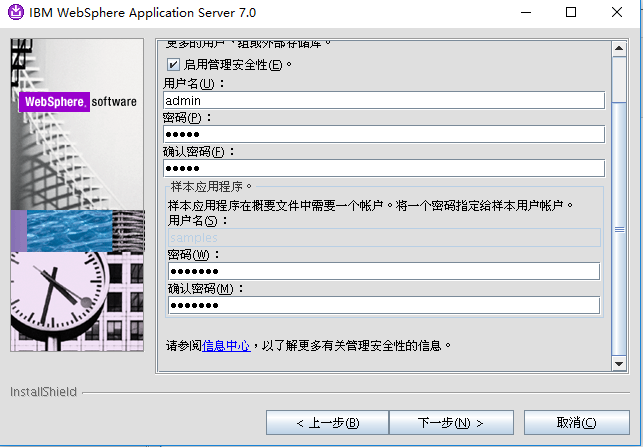Click the 样本应用程序 group title

coord(211,187)
